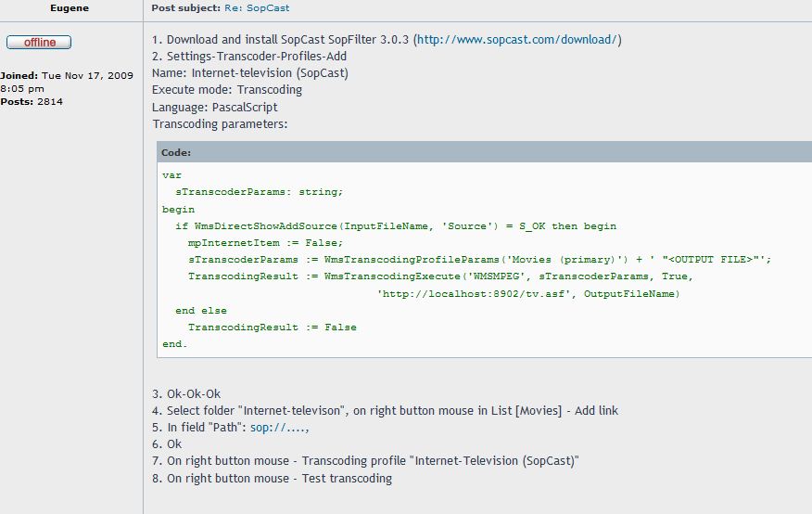Click the sTranscoderParams: string declaration line
The height and width of the screenshot is (514, 812).
pyautogui.click(x=259, y=192)
